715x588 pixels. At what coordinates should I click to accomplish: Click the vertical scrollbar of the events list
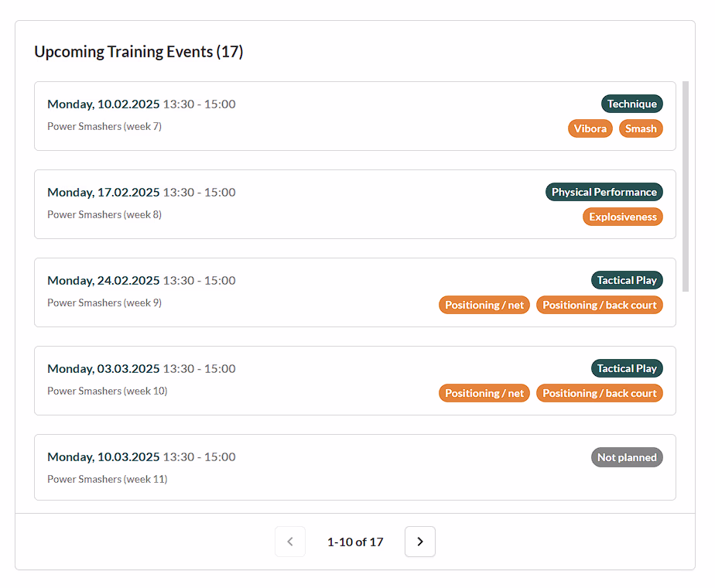pyautogui.click(x=686, y=186)
